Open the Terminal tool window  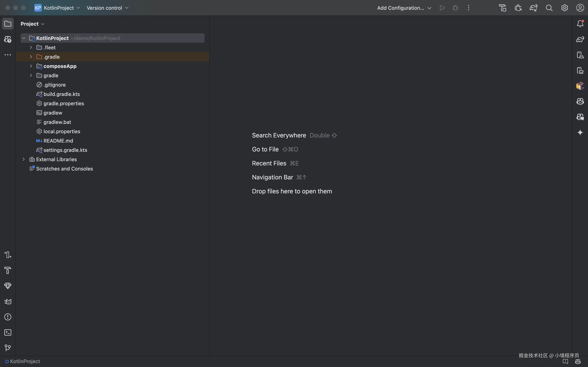tap(8, 332)
